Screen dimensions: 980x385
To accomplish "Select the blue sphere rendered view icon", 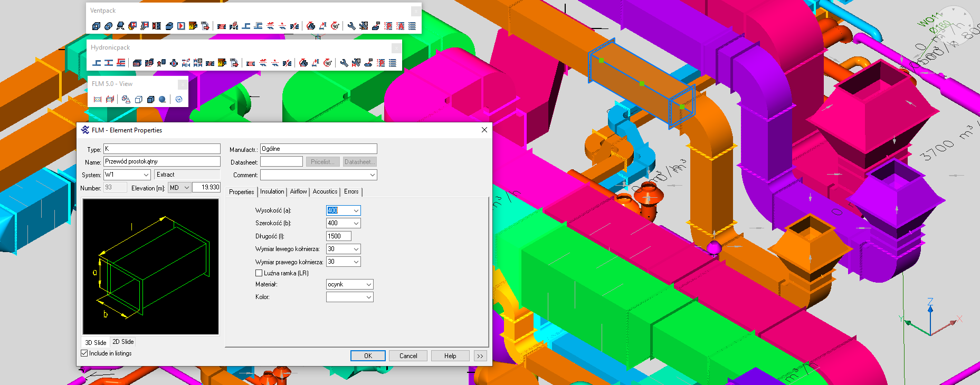I will pos(163,99).
